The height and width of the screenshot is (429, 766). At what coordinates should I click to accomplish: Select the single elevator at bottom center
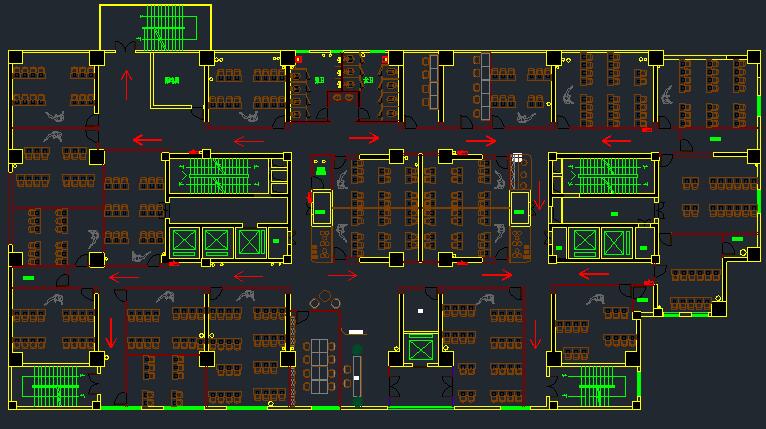tap(420, 349)
